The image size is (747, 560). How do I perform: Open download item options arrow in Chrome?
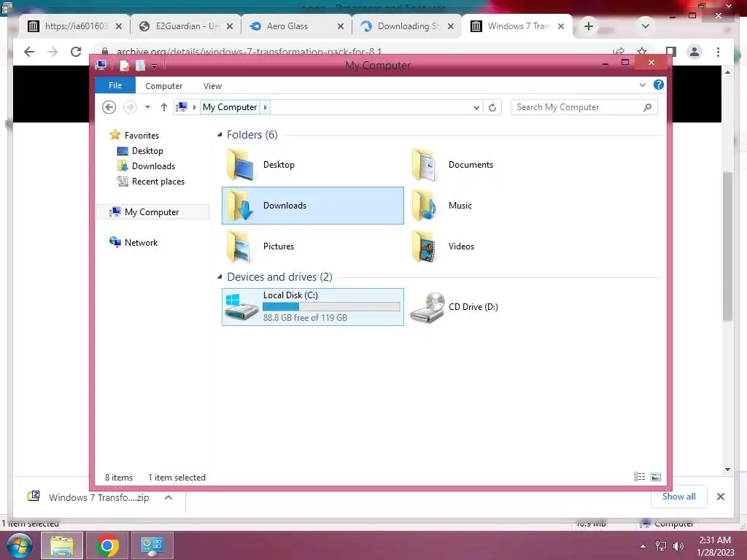169,497
